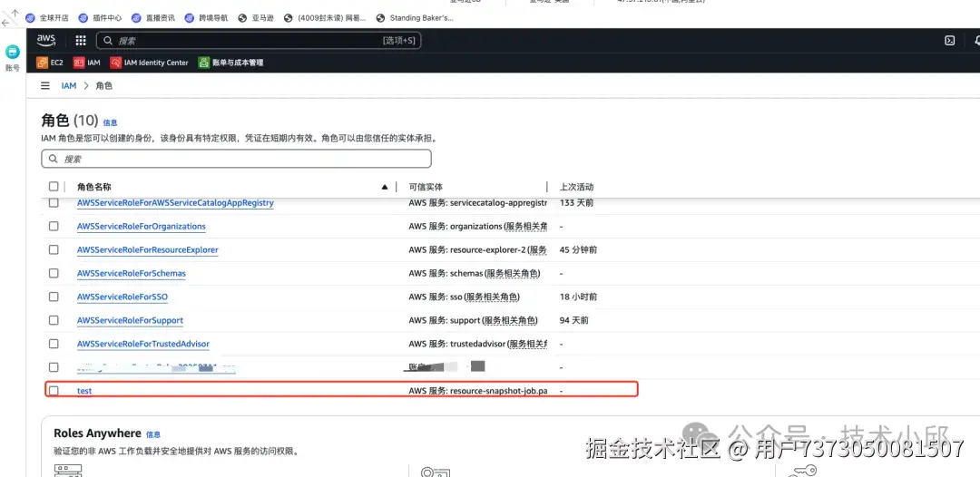The width and height of the screenshot is (980, 477).
Task: Click the 跨境导航 bookmark
Action: (x=206, y=18)
